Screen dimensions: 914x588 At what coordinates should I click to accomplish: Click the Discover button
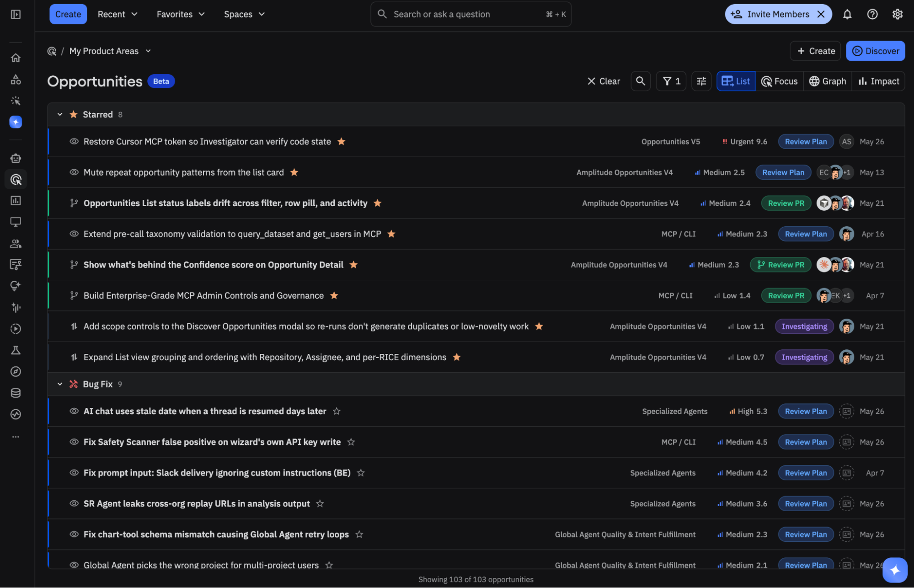(876, 51)
